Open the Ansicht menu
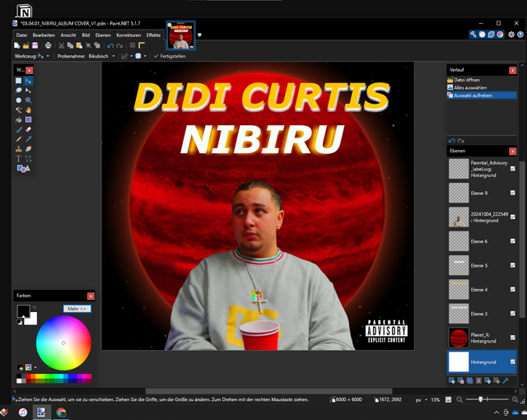The width and height of the screenshot is (527, 420). click(x=68, y=35)
